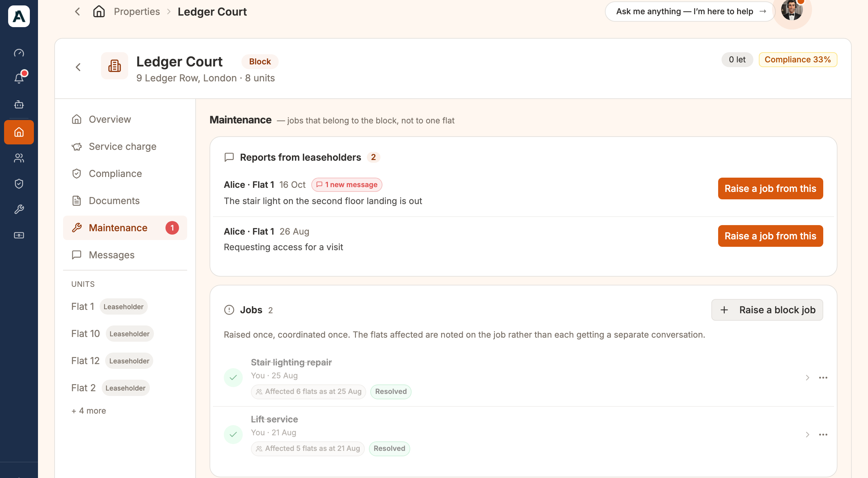
Task: Click the Ledger Court building icon
Action: click(x=115, y=66)
